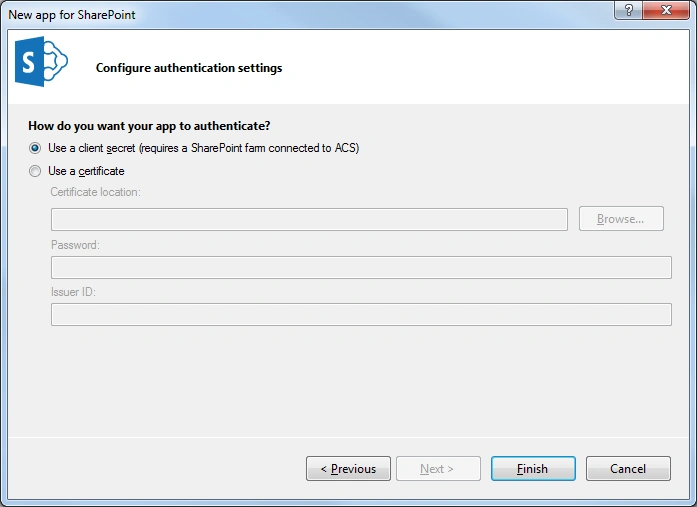This screenshot has height=507, width=697.
Task: Click the Configure authentication settings heading
Action: pyautogui.click(x=189, y=68)
